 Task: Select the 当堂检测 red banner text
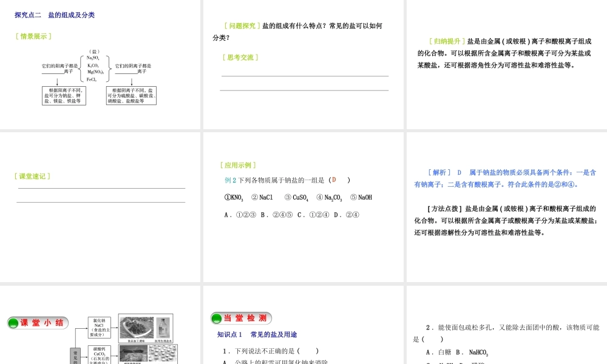tap(245, 318)
